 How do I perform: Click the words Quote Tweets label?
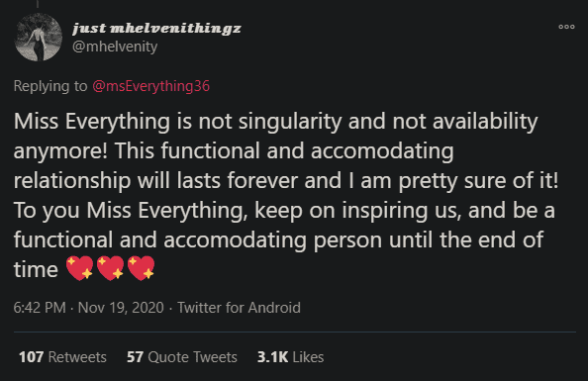coord(192,357)
